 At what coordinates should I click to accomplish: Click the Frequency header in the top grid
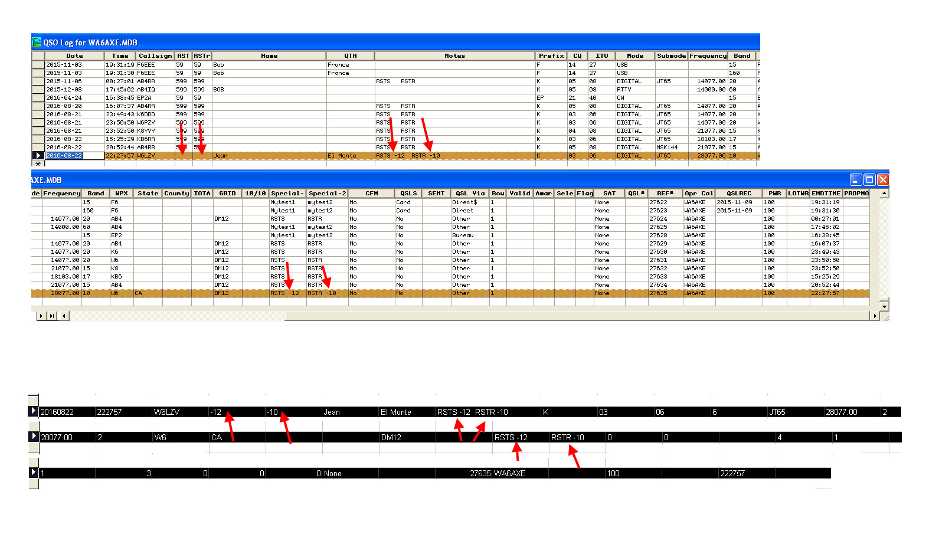(708, 56)
